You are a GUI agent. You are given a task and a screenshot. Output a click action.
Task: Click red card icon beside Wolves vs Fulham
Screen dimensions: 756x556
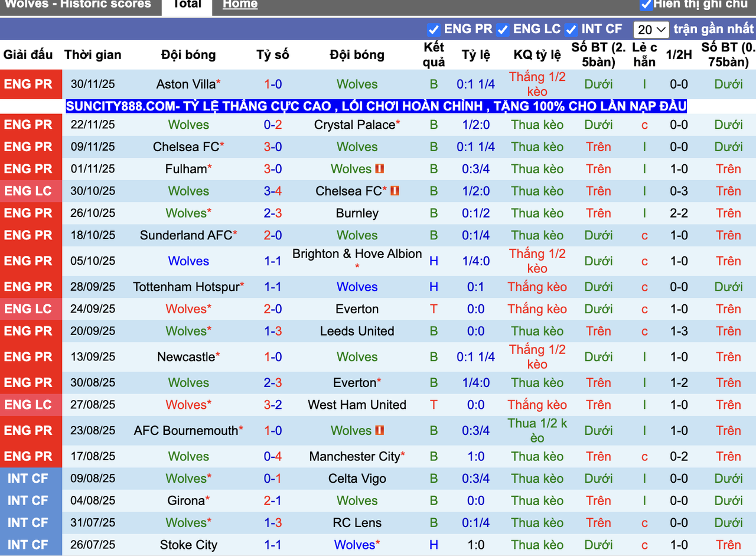(x=379, y=168)
